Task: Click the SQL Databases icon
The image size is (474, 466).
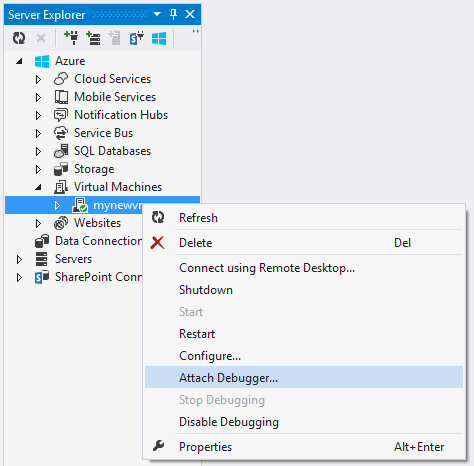Action: [x=61, y=151]
